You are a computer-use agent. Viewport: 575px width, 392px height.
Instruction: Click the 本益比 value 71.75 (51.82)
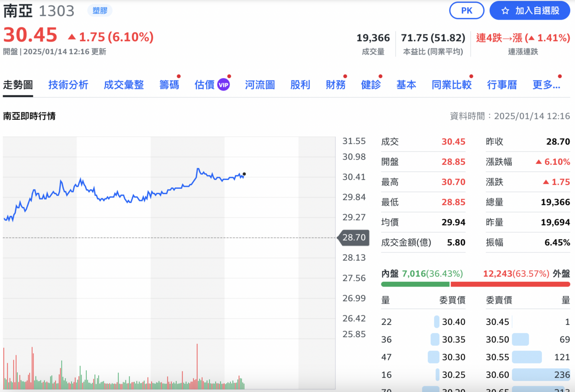pos(433,38)
